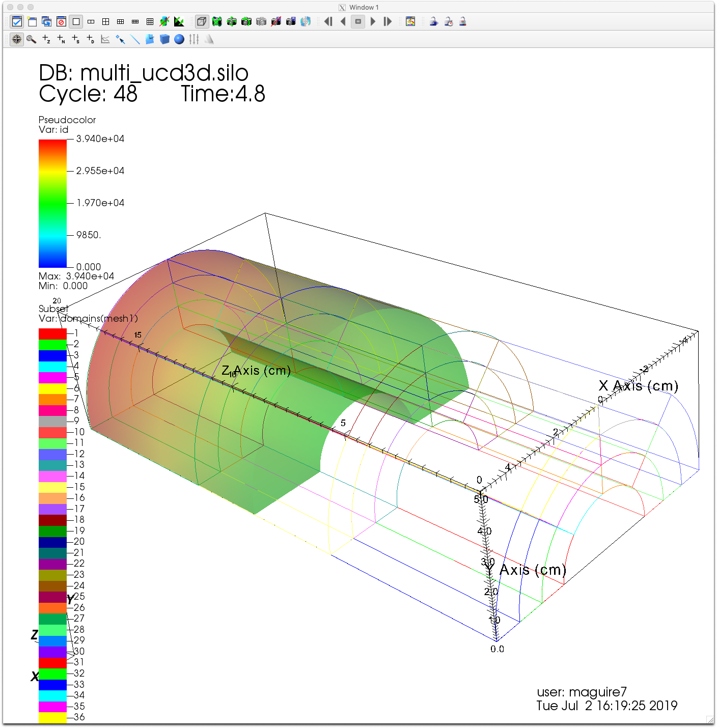Activate the Box tool
The width and height of the screenshot is (717, 728).
(x=164, y=39)
